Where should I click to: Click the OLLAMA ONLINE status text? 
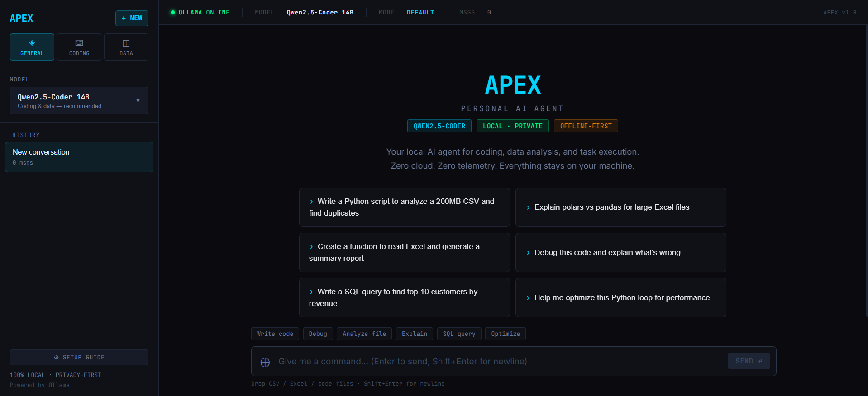(204, 12)
